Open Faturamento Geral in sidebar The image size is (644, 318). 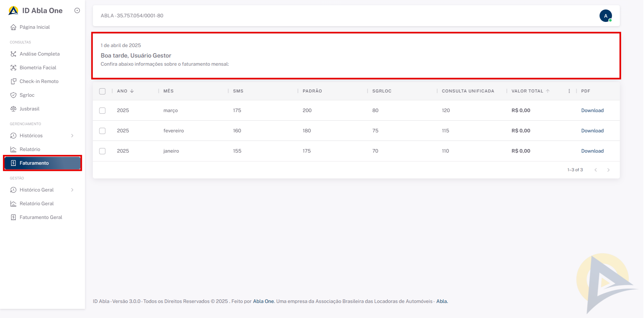[41, 217]
